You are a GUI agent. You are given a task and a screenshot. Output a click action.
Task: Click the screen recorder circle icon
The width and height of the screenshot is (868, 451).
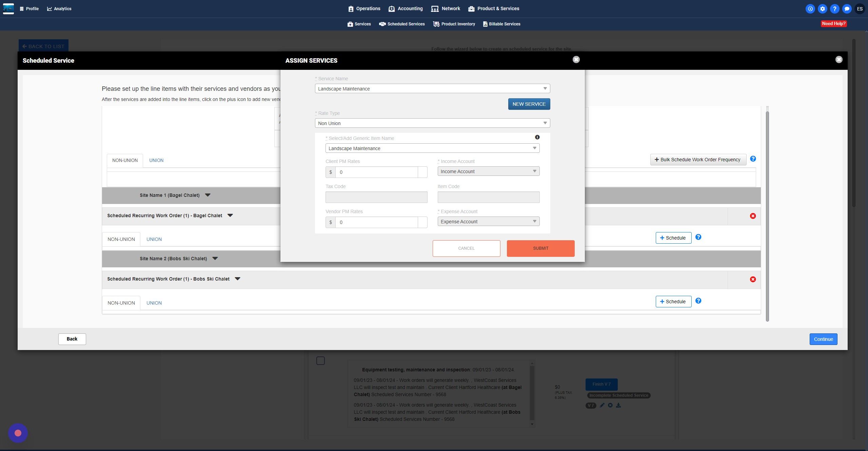(x=18, y=433)
